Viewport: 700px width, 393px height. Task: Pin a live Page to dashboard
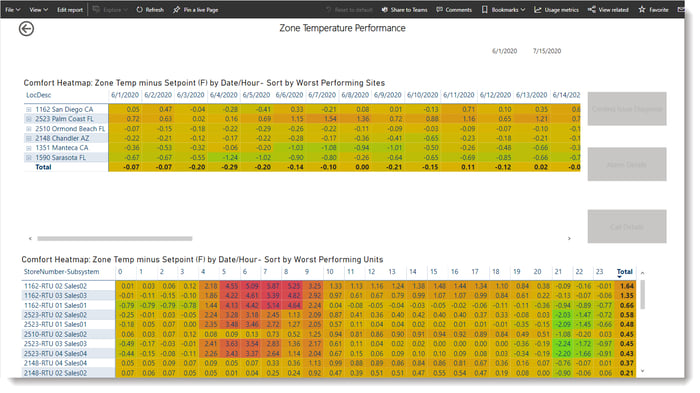tap(196, 9)
